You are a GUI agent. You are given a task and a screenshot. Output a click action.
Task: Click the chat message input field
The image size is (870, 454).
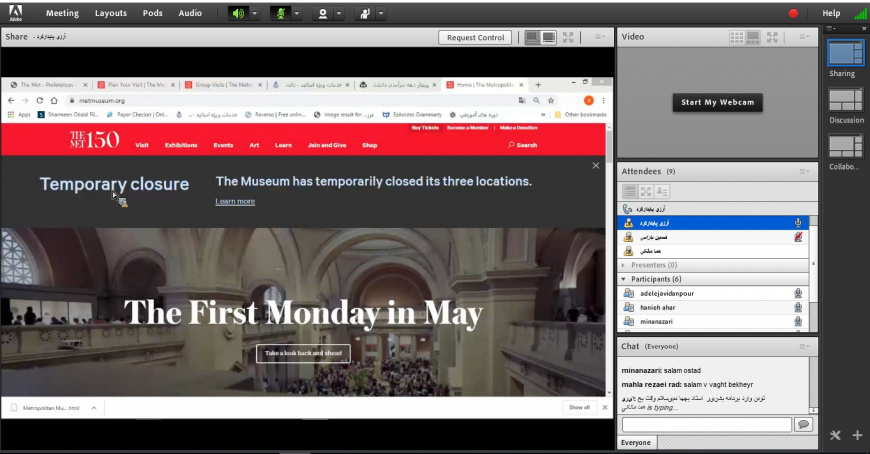point(705,424)
